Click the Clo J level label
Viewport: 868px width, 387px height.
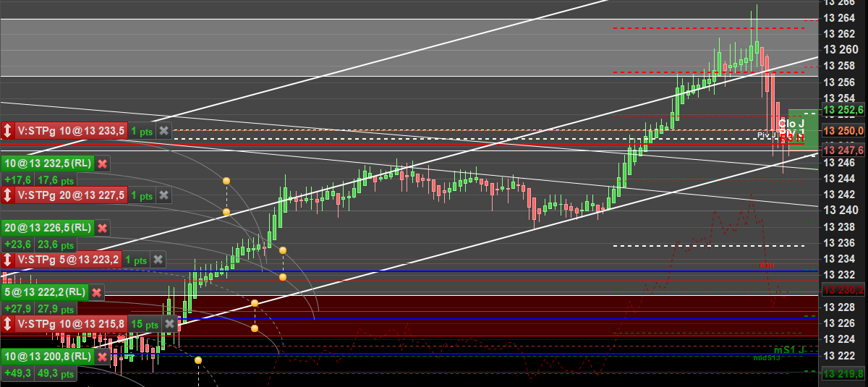tap(791, 124)
